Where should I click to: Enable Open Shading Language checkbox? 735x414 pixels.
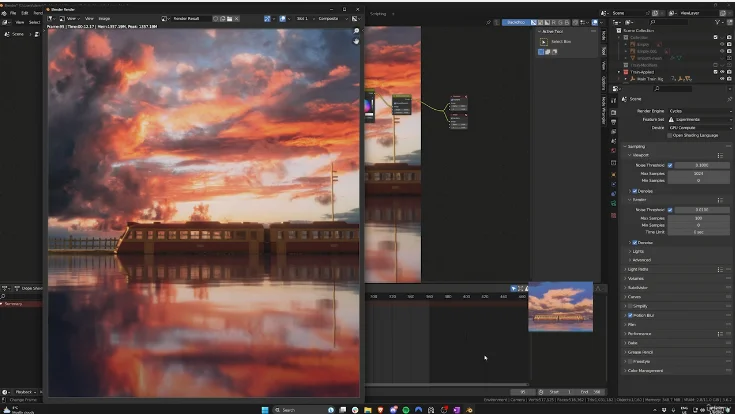click(x=670, y=135)
